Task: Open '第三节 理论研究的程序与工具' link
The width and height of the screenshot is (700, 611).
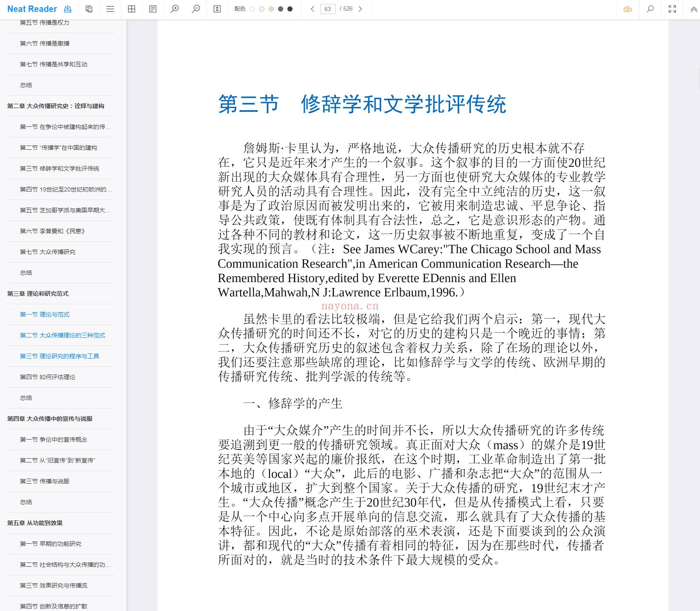Action: click(60, 356)
